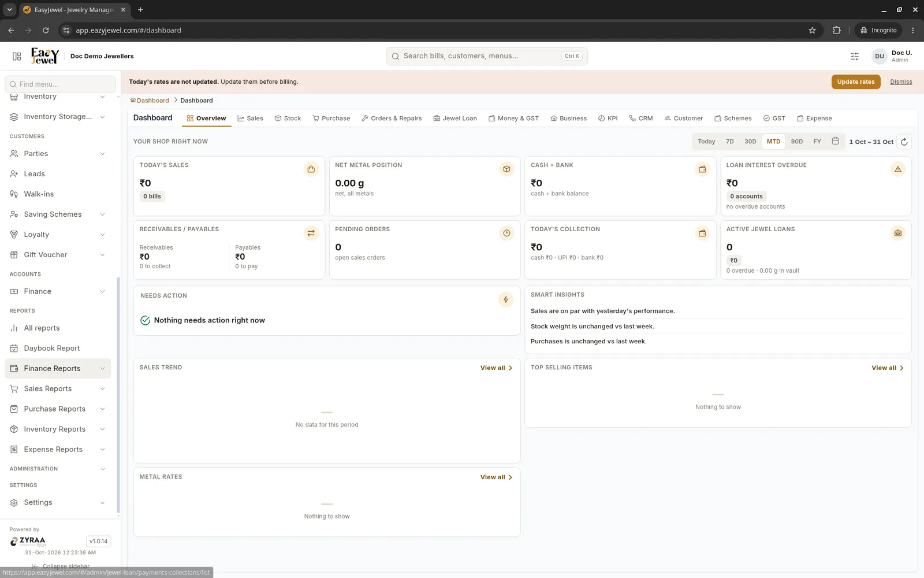Open the custom date calendar icon
This screenshot has height=578, width=924.
click(x=835, y=141)
